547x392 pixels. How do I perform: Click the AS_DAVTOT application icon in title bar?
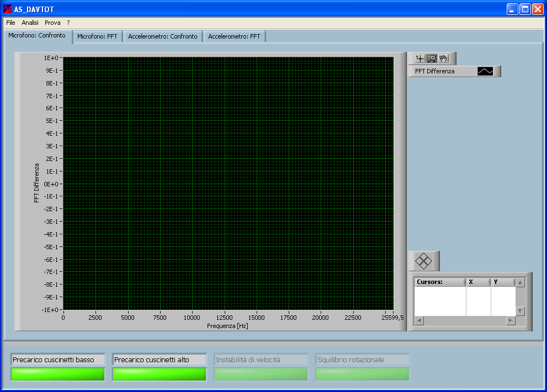[x=8, y=9]
